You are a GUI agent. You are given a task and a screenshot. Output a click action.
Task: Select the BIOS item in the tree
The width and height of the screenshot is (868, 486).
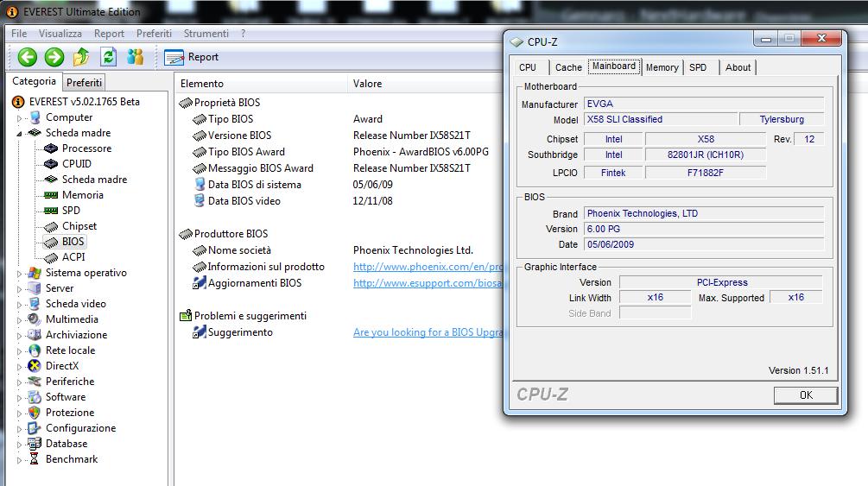point(73,242)
